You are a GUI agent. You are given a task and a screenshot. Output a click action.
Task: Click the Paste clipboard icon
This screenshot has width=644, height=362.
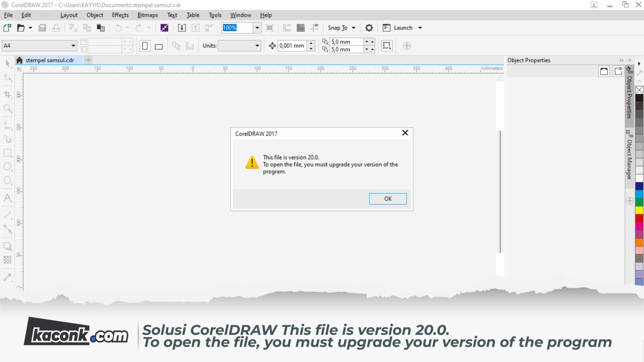(101, 28)
